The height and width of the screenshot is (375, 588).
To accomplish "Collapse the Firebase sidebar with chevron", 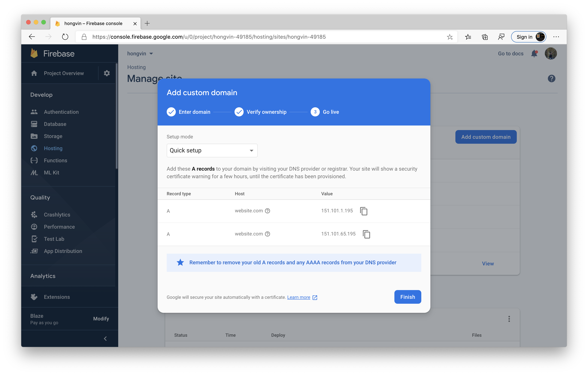I will coord(105,339).
